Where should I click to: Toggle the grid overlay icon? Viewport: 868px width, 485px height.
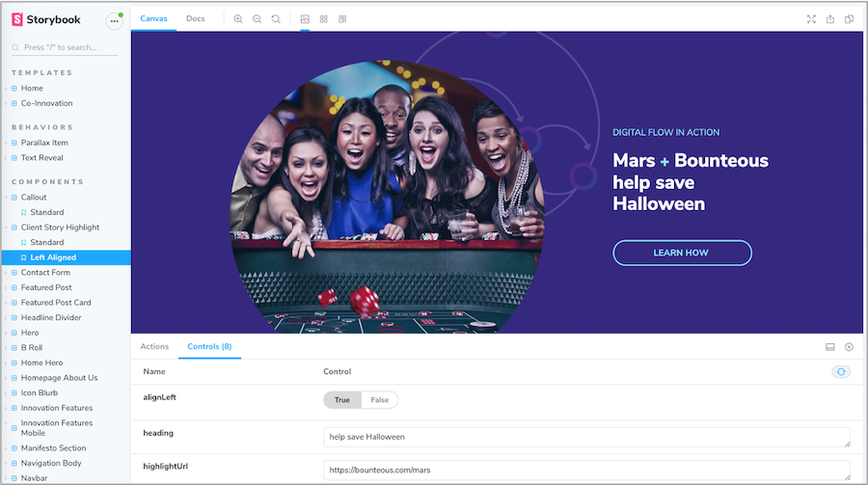[x=324, y=19]
